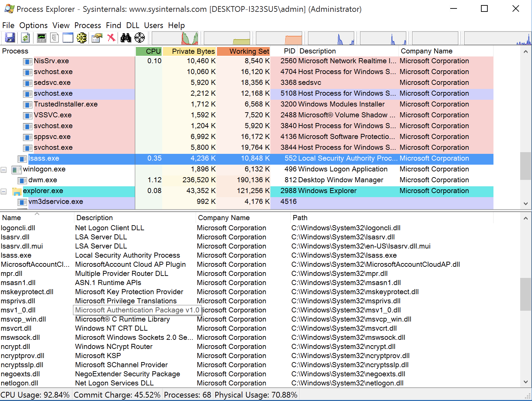Open process Properties toolbar icon
The image size is (532, 401).
(97, 38)
